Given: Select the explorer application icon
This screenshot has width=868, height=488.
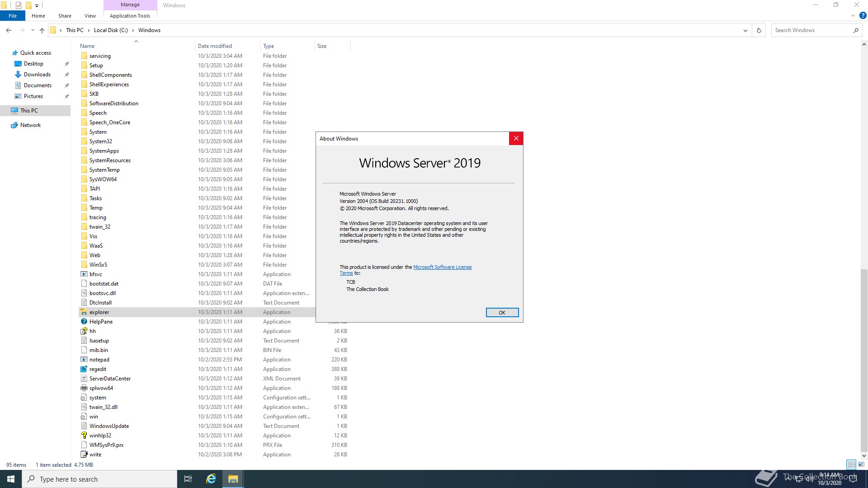Looking at the screenshot, I should [x=84, y=312].
